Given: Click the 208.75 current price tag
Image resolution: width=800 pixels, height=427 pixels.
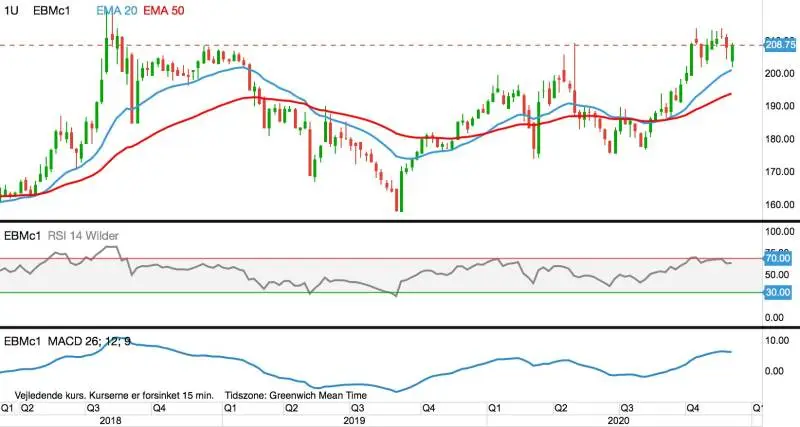Looking at the screenshot, I should pos(780,45).
